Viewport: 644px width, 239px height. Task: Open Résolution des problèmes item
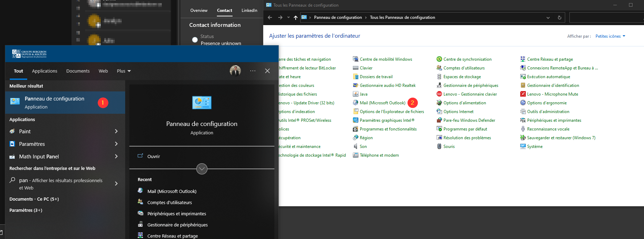tap(464, 138)
